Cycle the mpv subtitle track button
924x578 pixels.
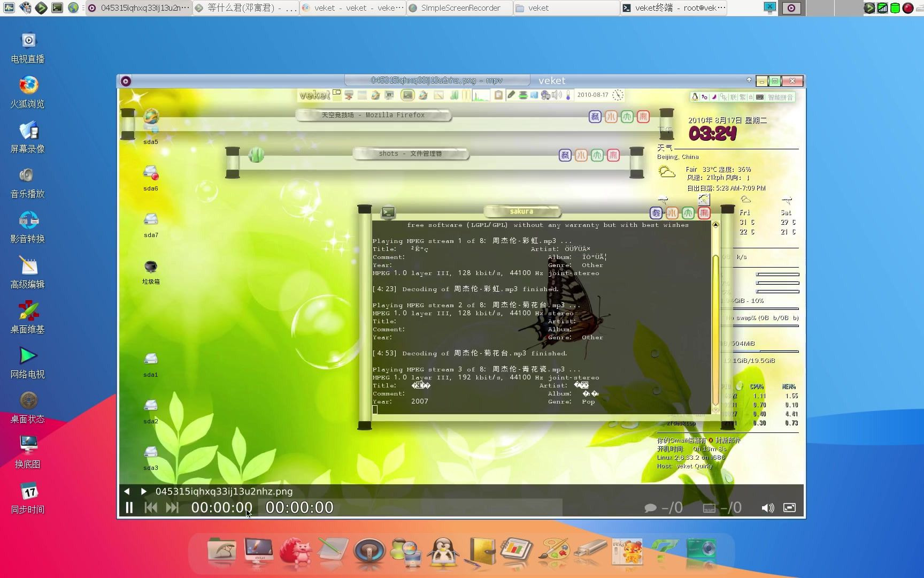(722, 507)
